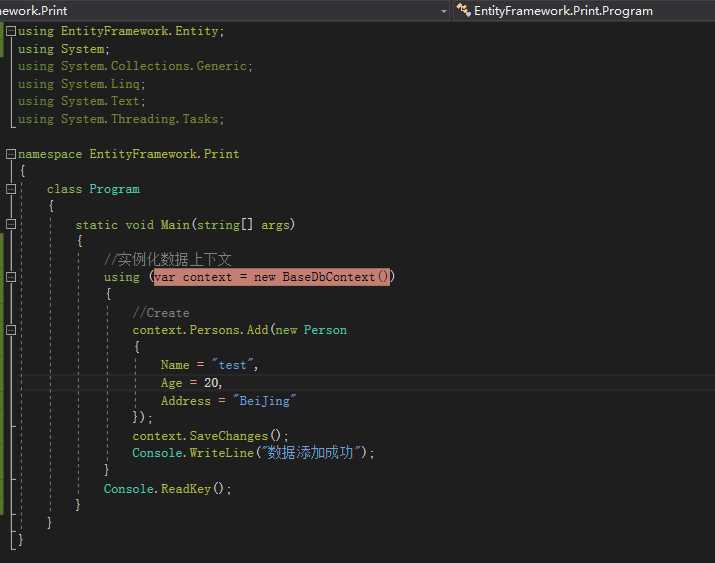Click the Age = 20 assignment

point(192,383)
